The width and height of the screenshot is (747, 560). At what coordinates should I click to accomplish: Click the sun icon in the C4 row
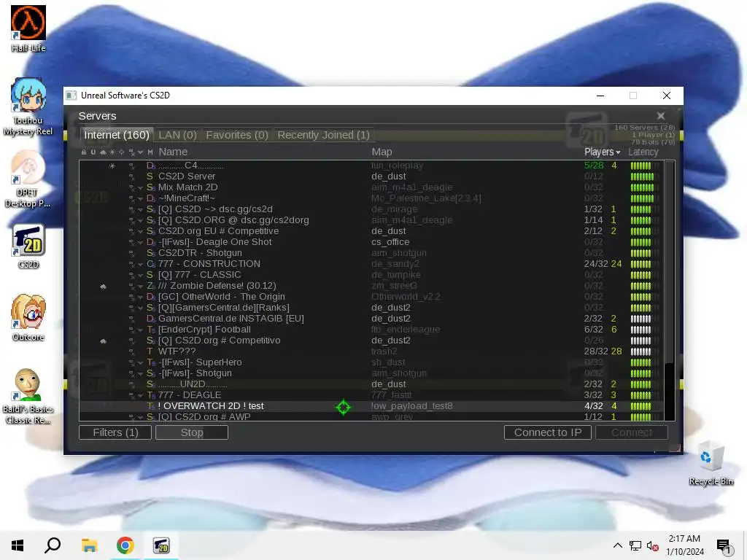[112, 166]
